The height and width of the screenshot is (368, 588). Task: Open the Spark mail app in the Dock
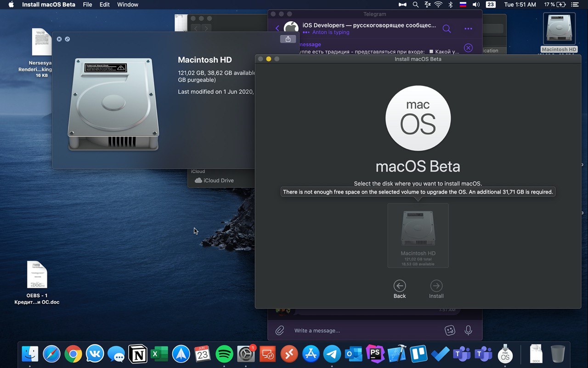(x=181, y=354)
